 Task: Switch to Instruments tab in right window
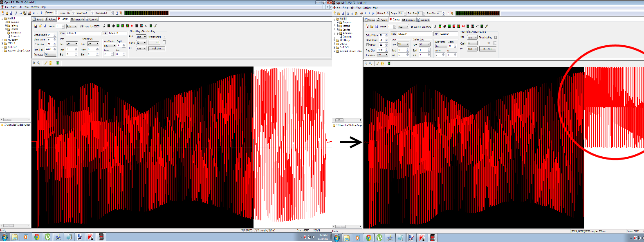(409, 20)
